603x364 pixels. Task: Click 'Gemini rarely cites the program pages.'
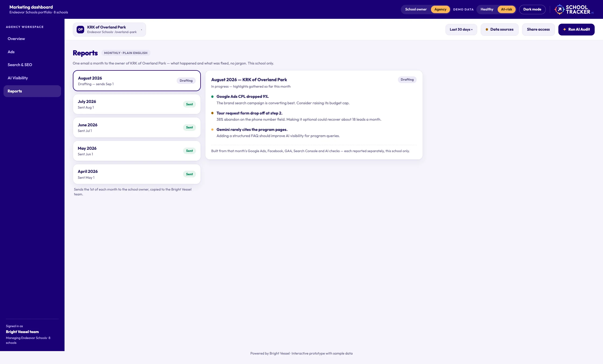click(x=252, y=130)
